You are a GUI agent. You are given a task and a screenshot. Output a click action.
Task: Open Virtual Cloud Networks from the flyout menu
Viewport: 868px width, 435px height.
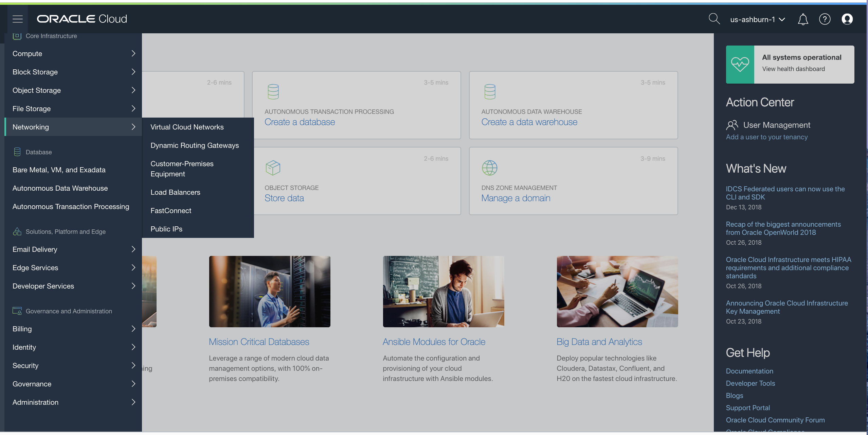(187, 127)
